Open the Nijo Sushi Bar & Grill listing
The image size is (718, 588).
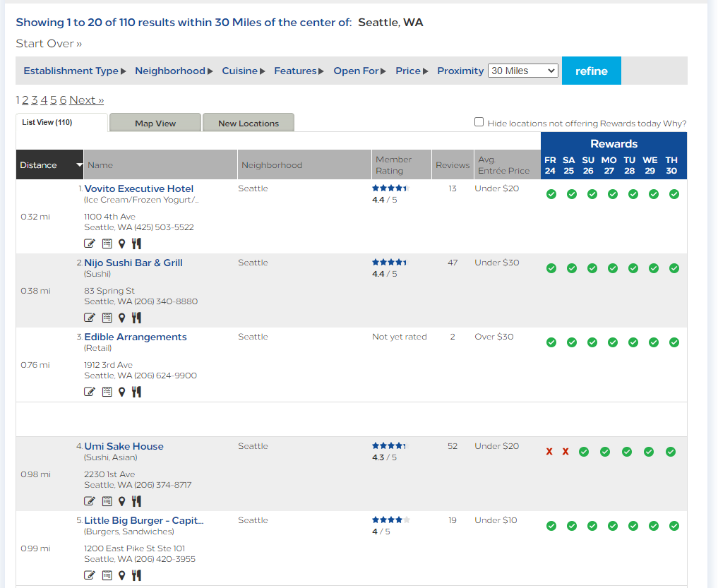(133, 263)
